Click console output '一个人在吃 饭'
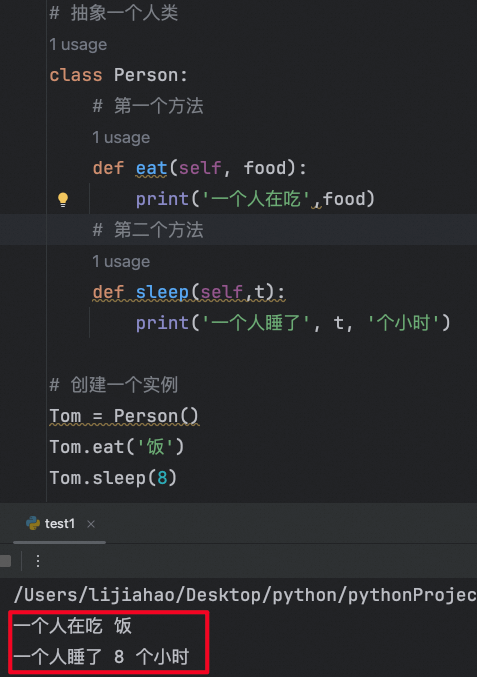 [73, 626]
